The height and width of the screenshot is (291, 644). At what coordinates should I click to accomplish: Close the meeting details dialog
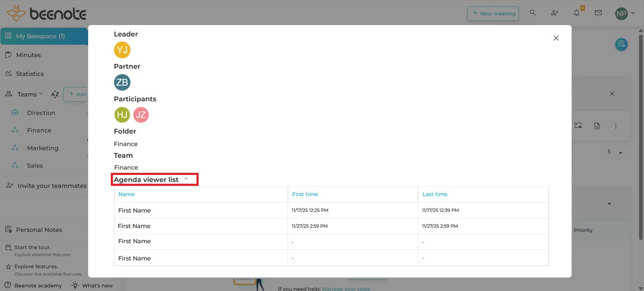pos(556,38)
